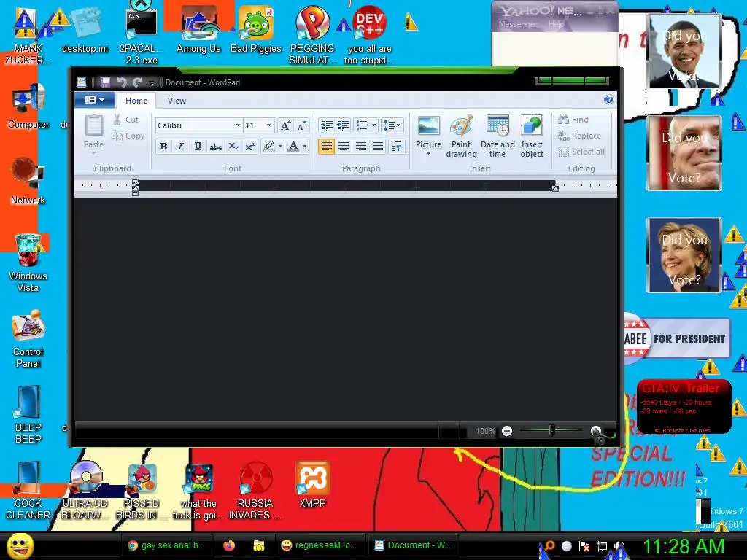The image size is (747, 560).
Task: Click the Chrome taskbar button
Action: (166, 545)
